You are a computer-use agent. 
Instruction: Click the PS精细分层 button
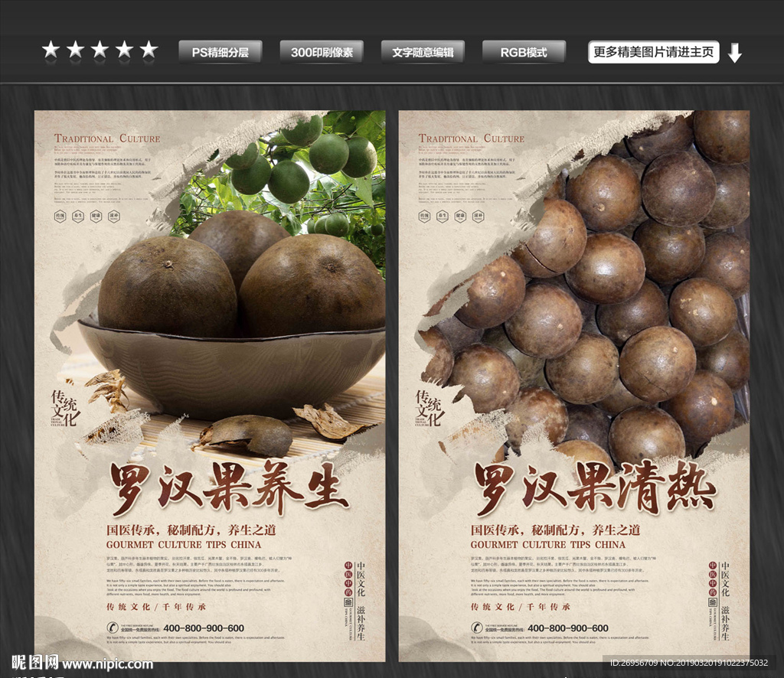(x=220, y=52)
